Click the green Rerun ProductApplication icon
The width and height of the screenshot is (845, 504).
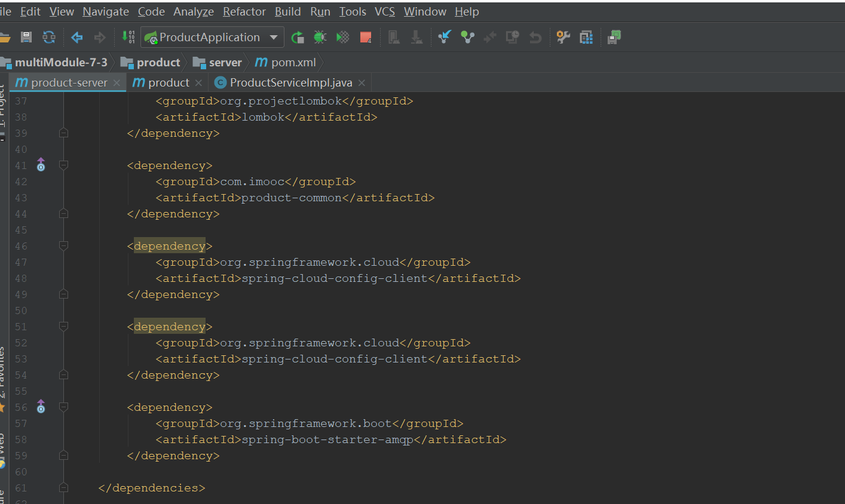[x=298, y=38]
